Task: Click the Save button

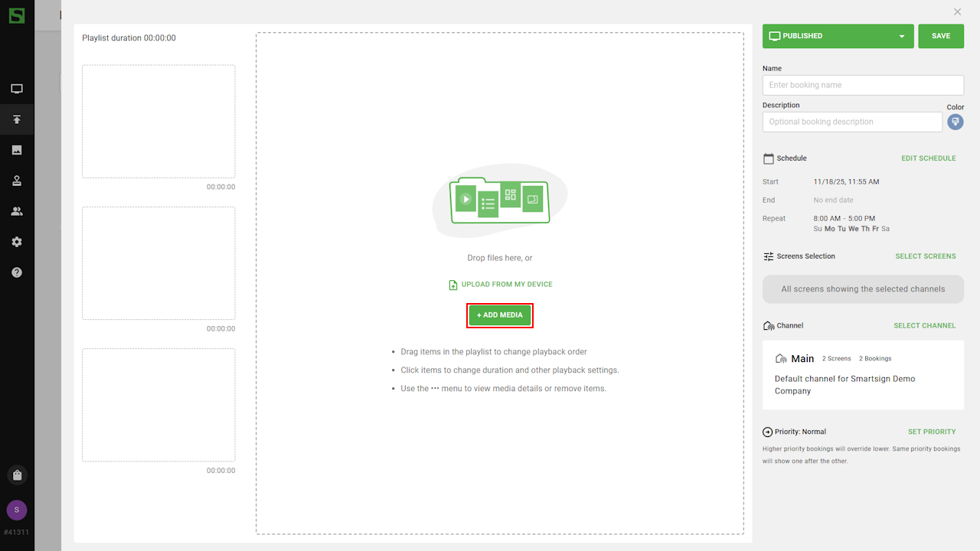Action: 941,36
